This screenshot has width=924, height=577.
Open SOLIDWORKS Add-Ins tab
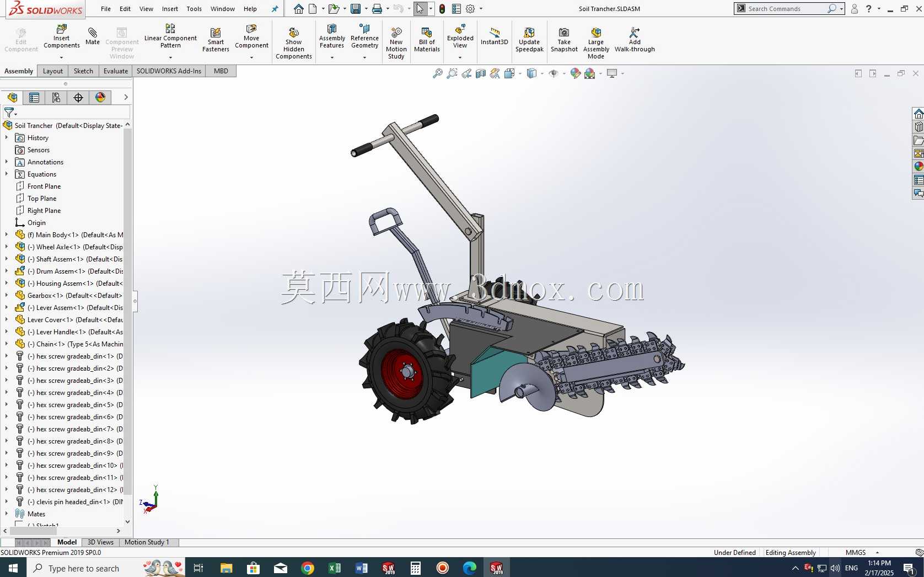pyautogui.click(x=169, y=71)
